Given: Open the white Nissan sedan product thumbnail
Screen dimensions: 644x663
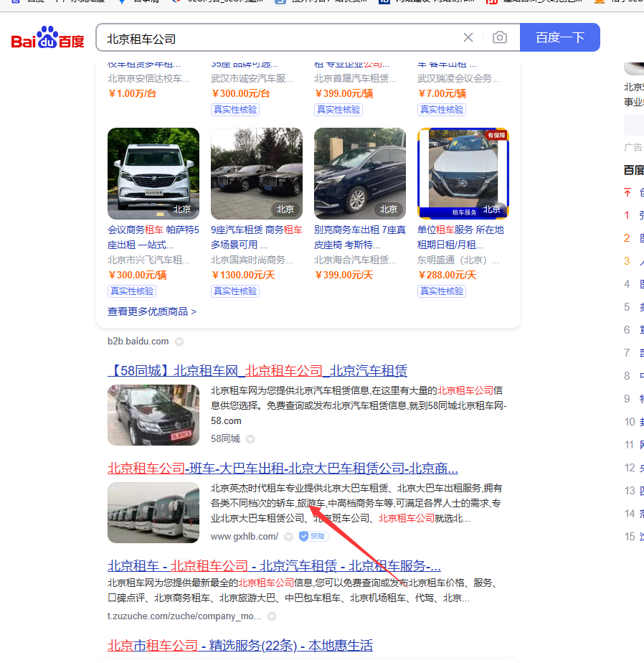Looking at the screenshot, I should [x=463, y=174].
